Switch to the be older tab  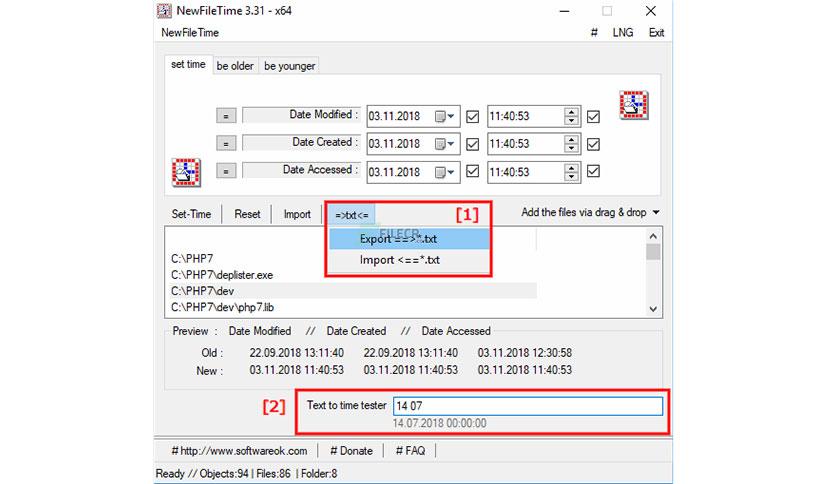235,66
